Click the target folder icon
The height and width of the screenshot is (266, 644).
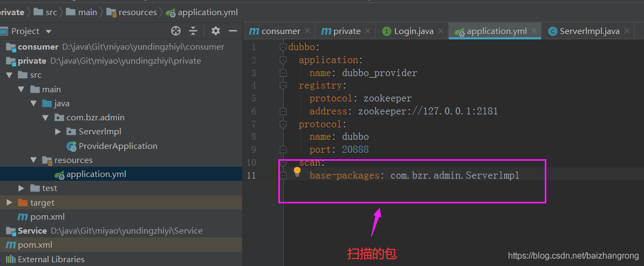(23, 202)
